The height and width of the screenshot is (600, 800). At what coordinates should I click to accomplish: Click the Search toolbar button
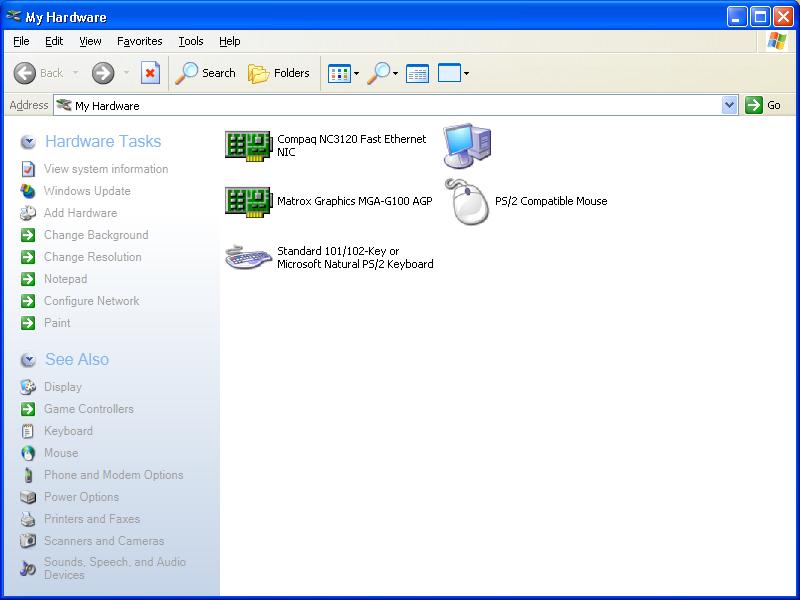click(206, 73)
